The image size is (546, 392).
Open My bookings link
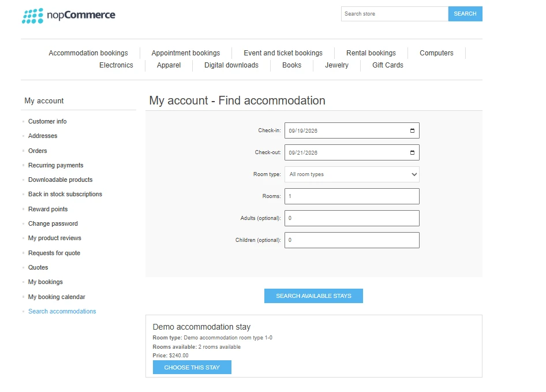pyautogui.click(x=45, y=282)
